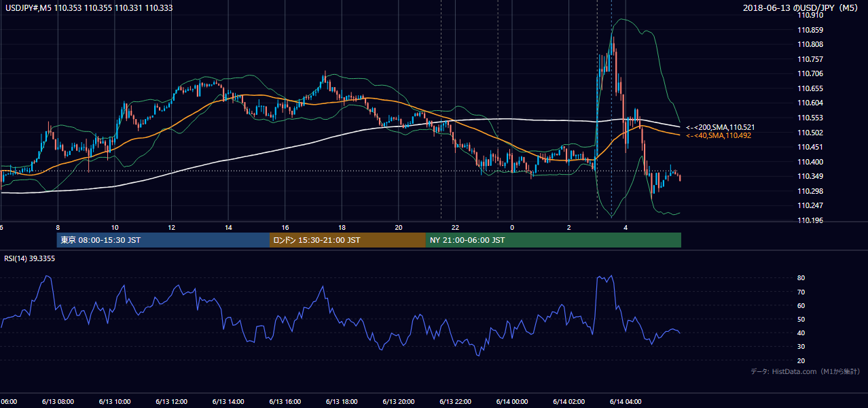The image size is (868, 408).
Task: Click RSI scale value 70
Action: [801, 292]
